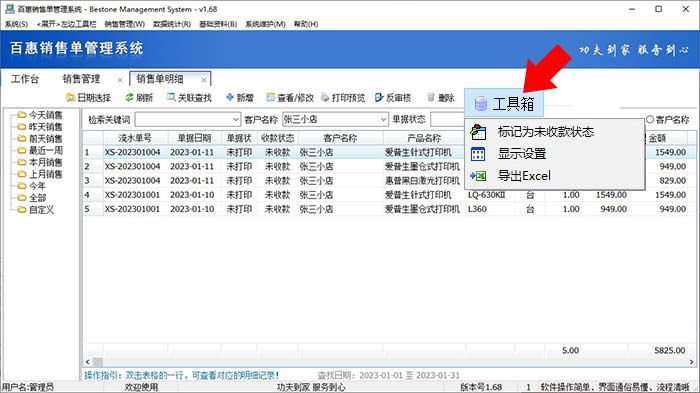Click the 前天销售 folder icon
This screenshot has height=393, width=700.
tap(21, 138)
